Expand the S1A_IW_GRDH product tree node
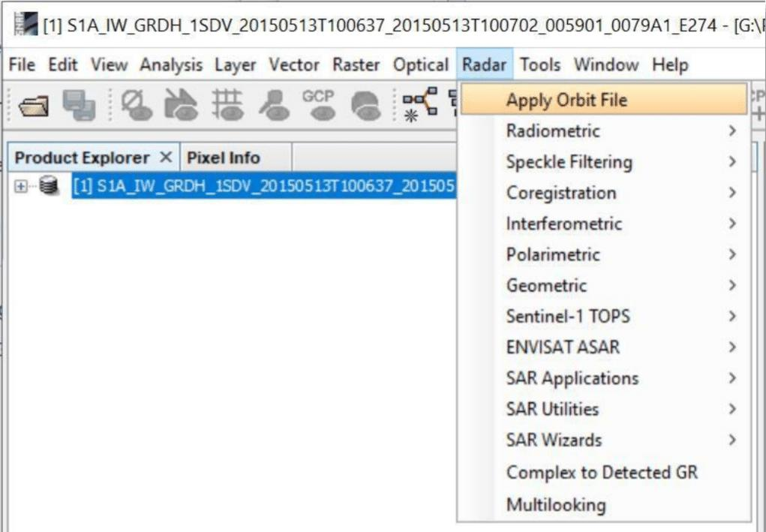 [x=20, y=186]
